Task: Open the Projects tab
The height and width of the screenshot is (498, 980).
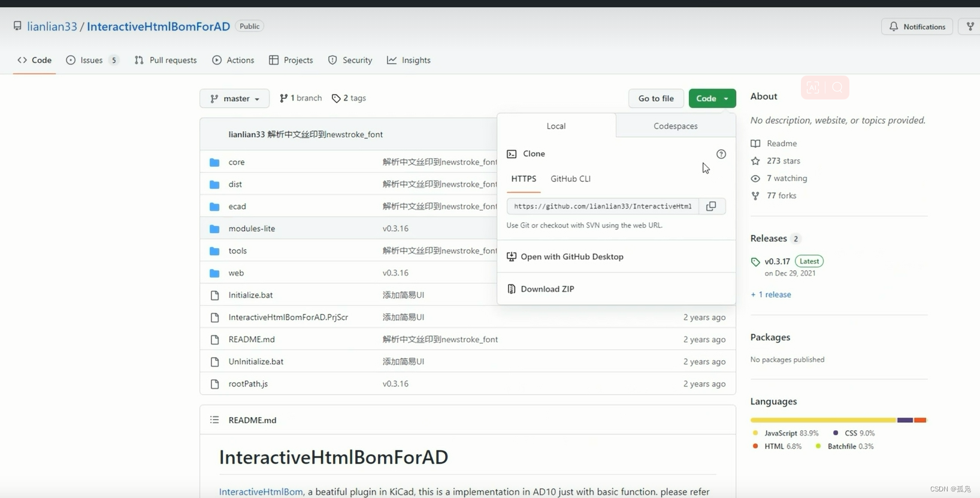Action: coord(291,60)
